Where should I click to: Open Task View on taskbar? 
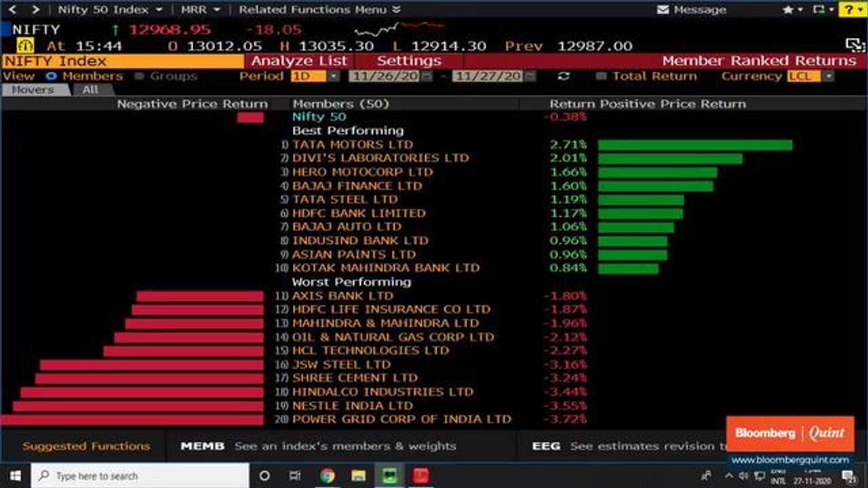tap(295, 476)
